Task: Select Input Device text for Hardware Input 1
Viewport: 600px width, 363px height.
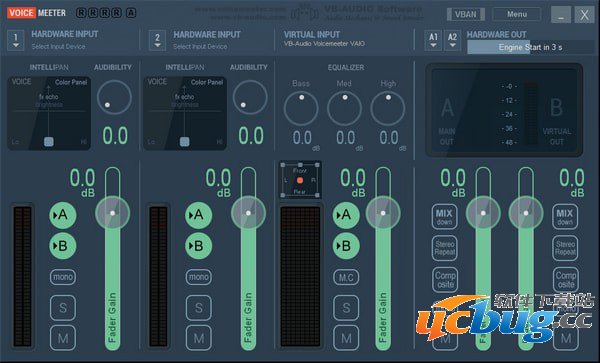Action: (x=58, y=47)
